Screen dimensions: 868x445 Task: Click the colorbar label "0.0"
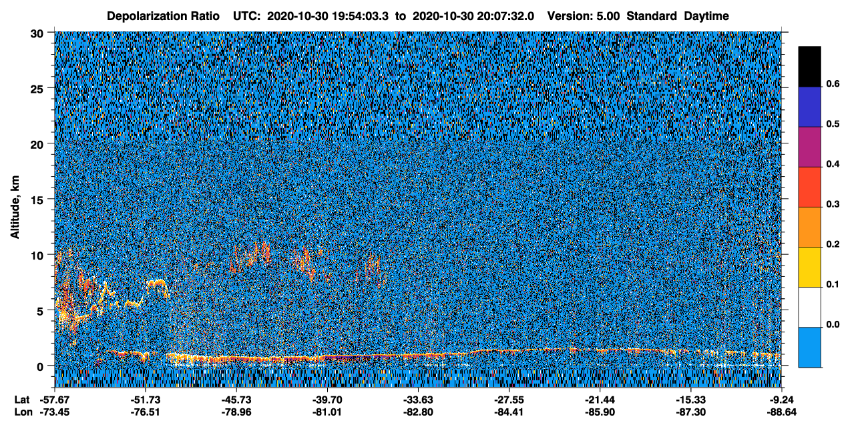point(832,324)
